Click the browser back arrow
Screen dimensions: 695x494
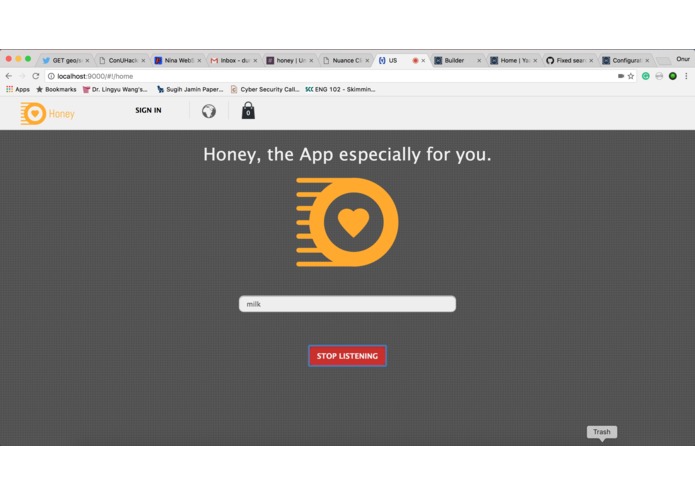tap(9, 76)
